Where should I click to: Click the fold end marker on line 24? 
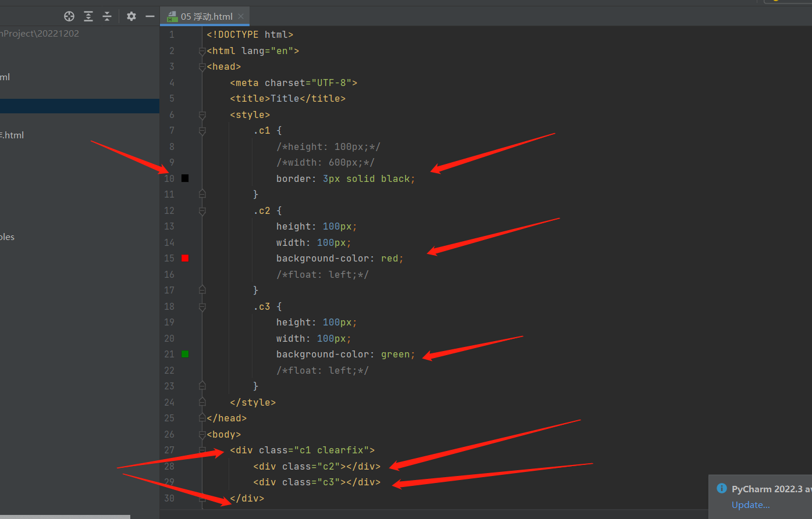202,402
